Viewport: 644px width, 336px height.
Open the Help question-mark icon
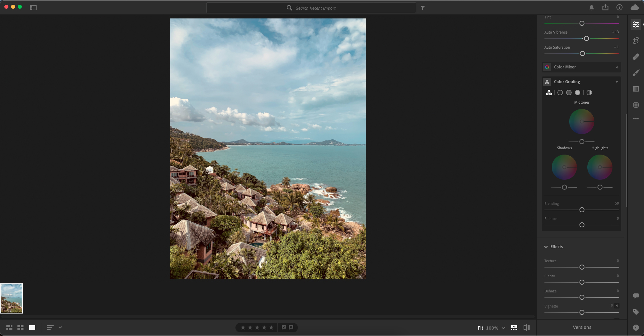coord(620,7)
